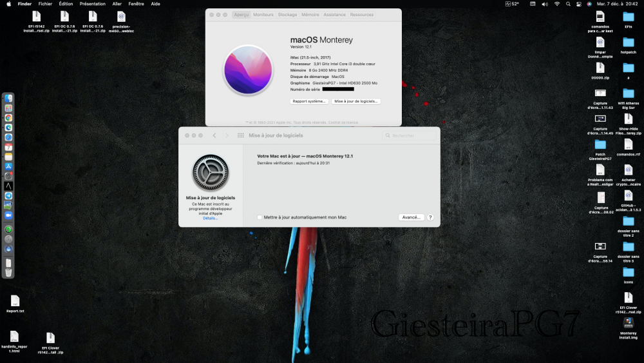The width and height of the screenshot is (644, 363).
Task: Open Spotlight search in menu bar
Action: tap(568, 4)
